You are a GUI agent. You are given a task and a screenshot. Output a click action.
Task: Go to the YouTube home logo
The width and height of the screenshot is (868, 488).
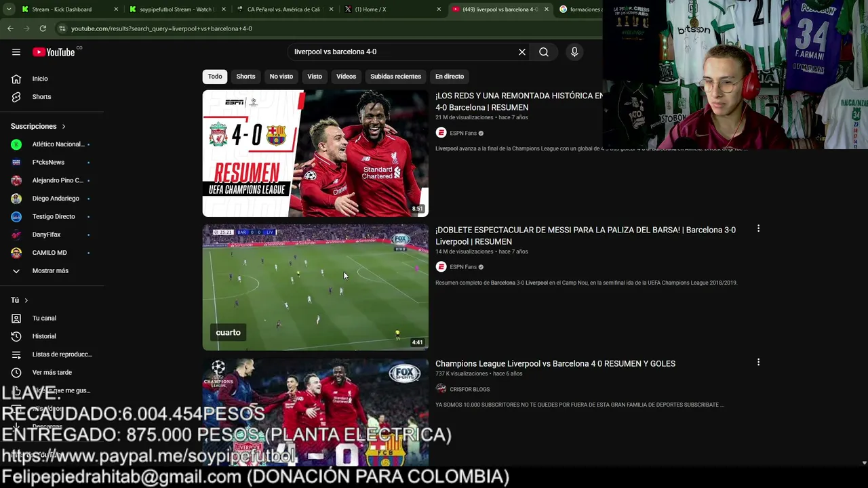tap(54, 52)
